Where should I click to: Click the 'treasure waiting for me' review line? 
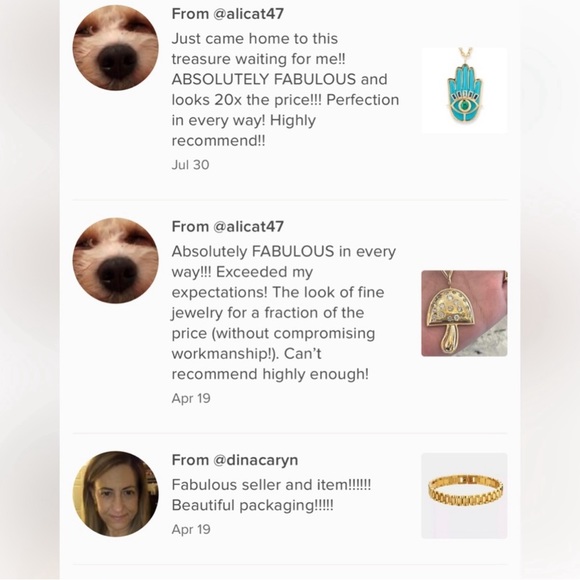(259, 59)
